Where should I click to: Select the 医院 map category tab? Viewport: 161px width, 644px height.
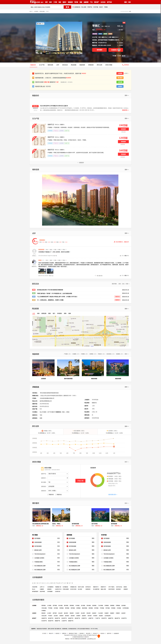pyautogui.click(x=49, y=313)
